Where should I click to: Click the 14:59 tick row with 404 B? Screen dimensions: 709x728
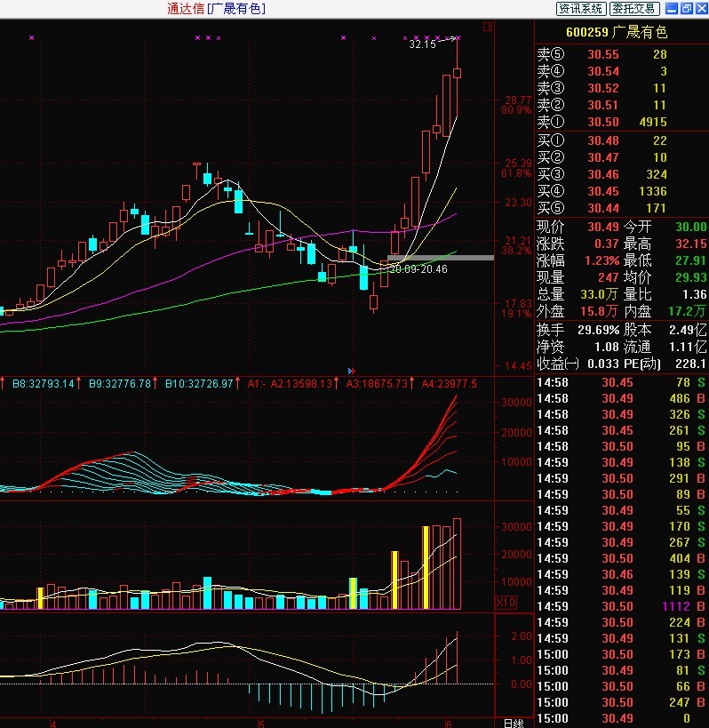tap(622, 558)
